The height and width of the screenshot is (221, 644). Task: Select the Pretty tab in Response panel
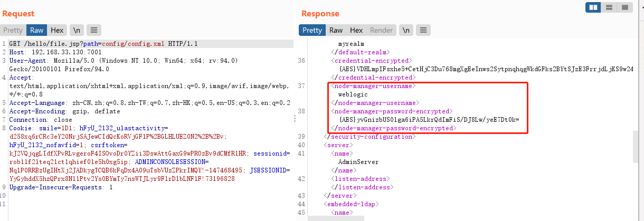point(312,30)
